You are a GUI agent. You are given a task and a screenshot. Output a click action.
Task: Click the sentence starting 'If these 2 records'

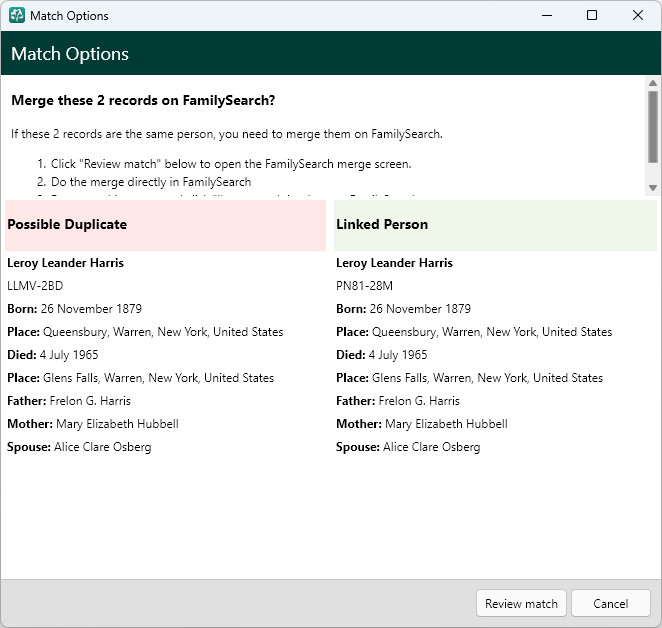[227, 134]
